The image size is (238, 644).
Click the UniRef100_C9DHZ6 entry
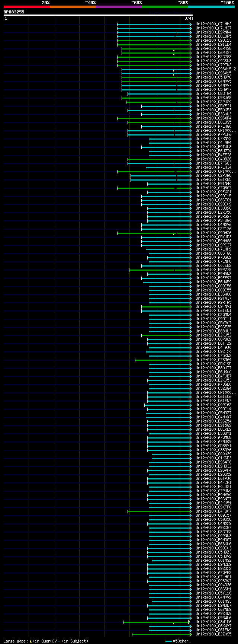coord(213,233)
